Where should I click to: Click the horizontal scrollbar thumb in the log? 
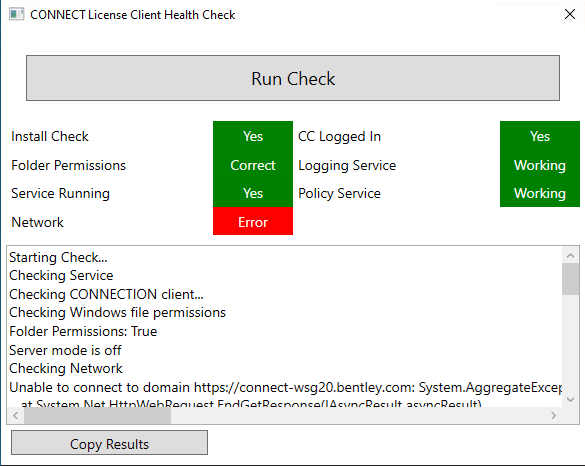pyautogui.click(x=97, y=415)
